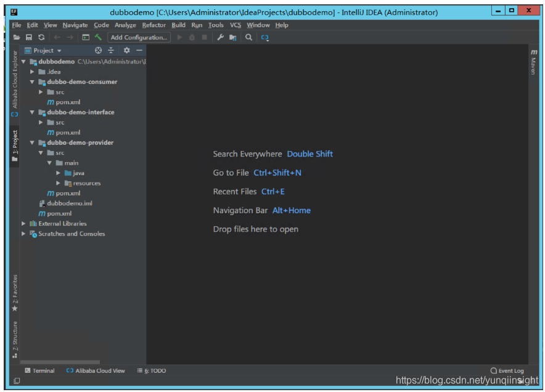Open the Maven side tool window
545x392 pixels.
click(533, 62)
